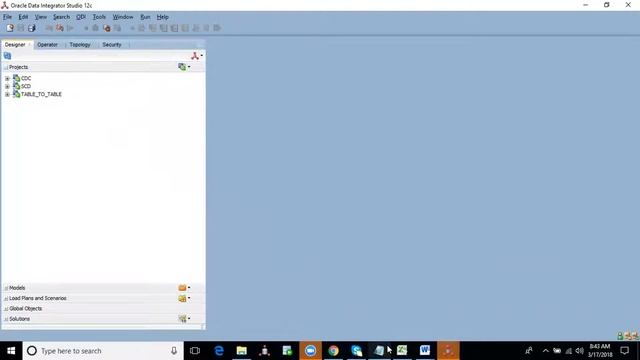640x360 pixels.
Task: Click the taskbar search box
Action: point(103,351)
